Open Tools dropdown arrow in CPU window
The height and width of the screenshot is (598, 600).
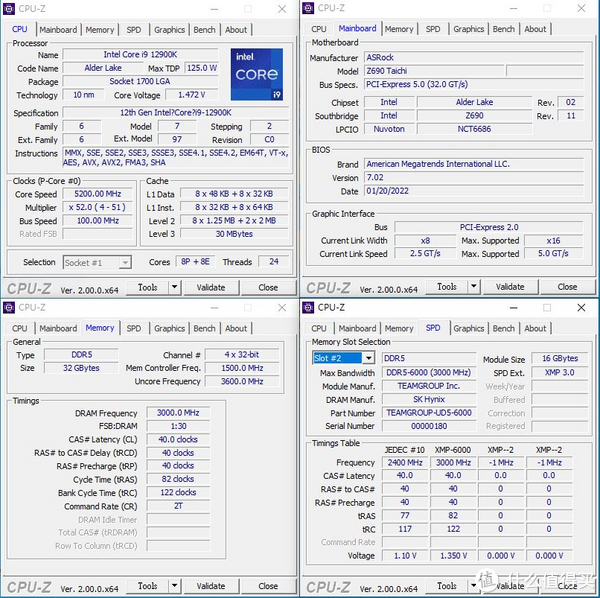tap(174, 287)
